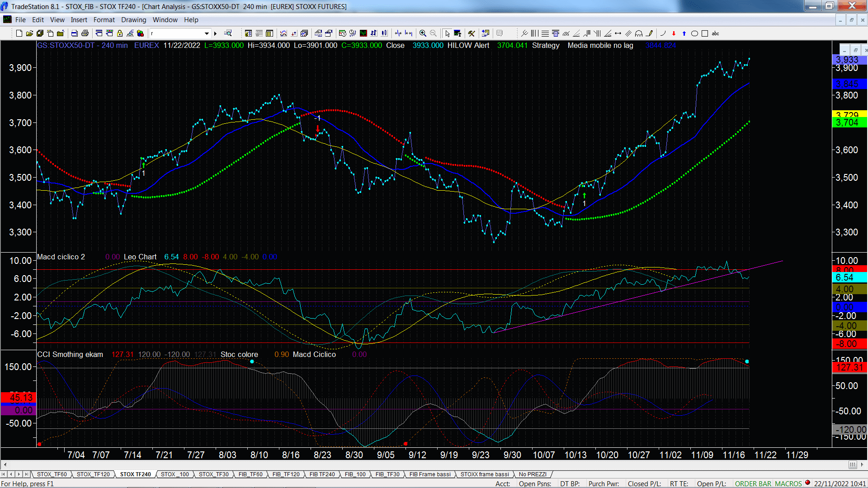Viewport: 868px width, 488px height.
Task: Click the 'HILOW Alert' indicator label
Action: pyautogui.click(x=468, y=45)
